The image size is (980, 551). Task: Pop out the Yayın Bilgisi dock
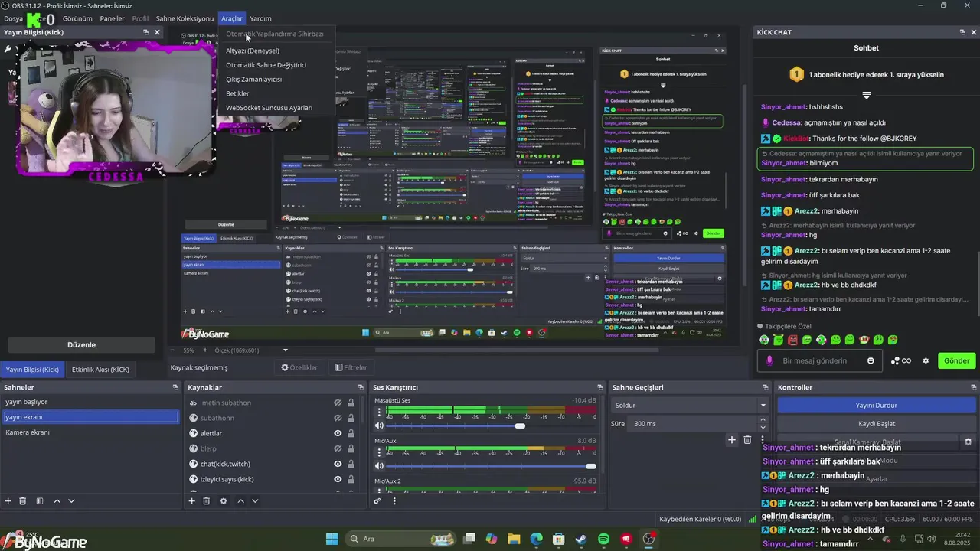tap(145, 32)
